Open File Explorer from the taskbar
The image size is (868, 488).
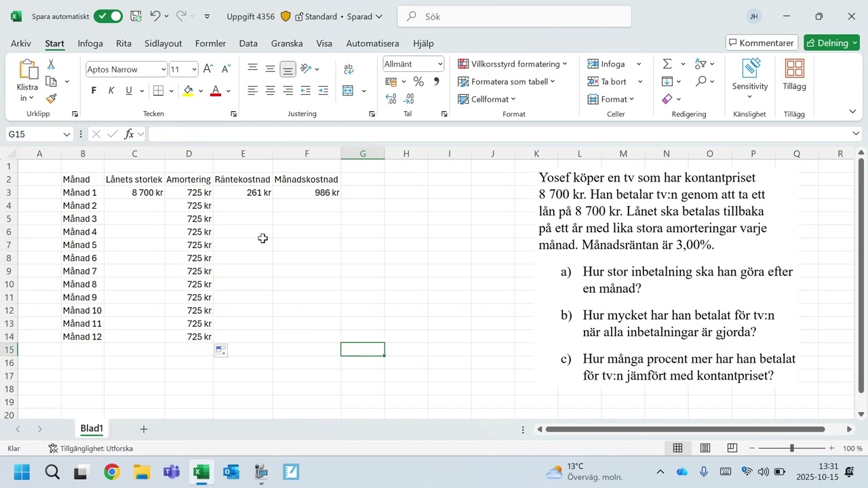(142, 472)
